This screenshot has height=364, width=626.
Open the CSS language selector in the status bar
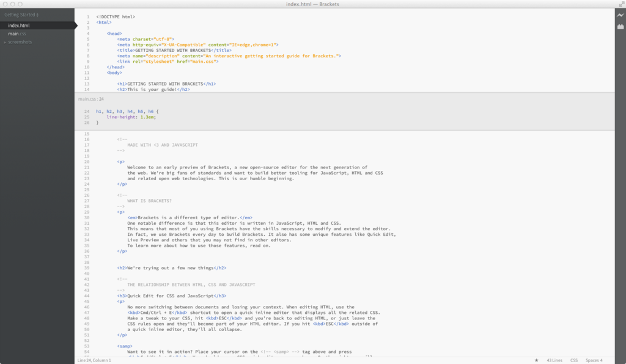[x=573, y=360]
